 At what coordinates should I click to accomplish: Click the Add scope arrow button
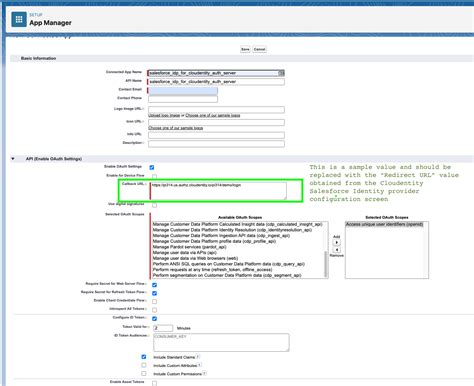click(337, 242)
